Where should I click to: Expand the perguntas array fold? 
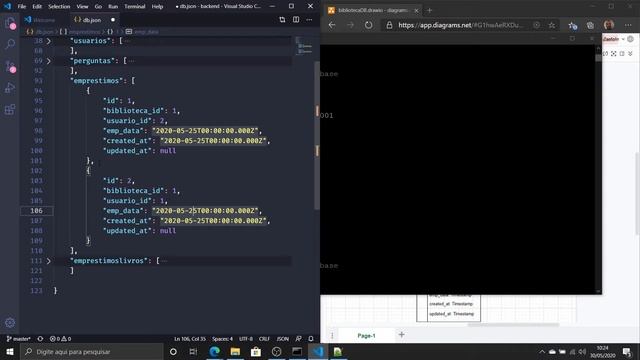pyautogui.click(x=49, y=61)
